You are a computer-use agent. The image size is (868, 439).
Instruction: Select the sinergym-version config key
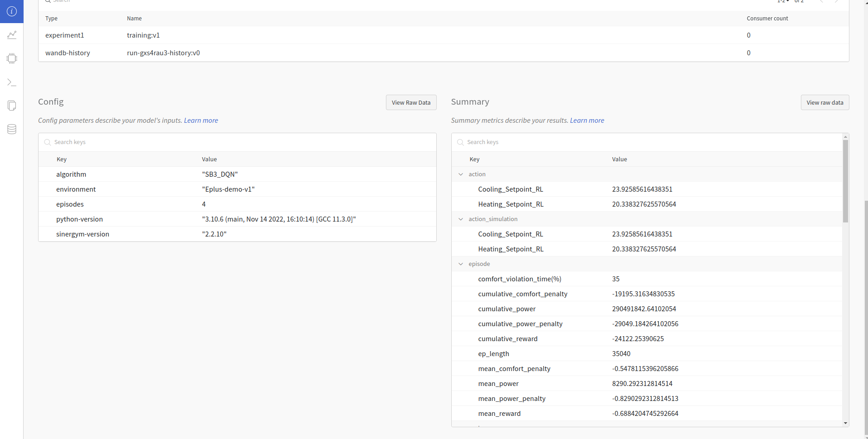(x=83, y=234)
